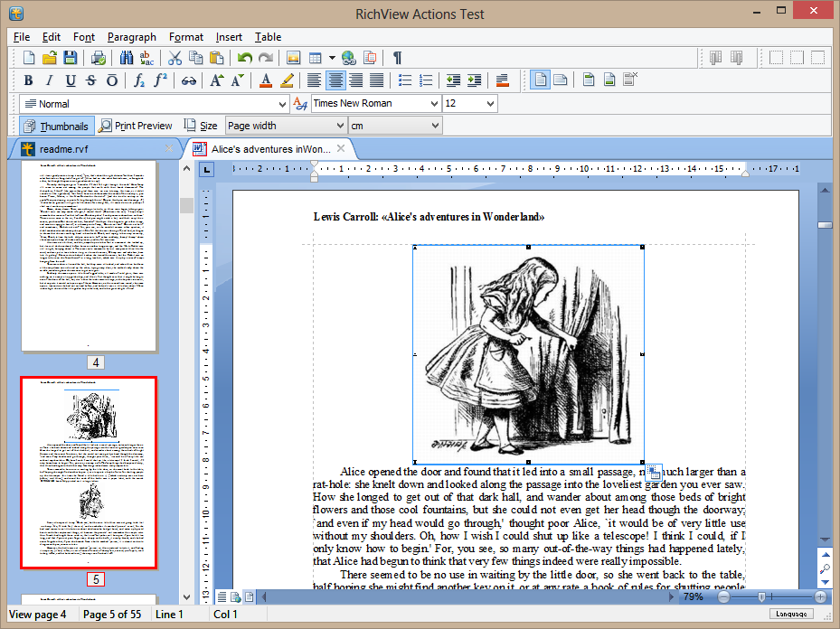Select the page 4 thumbnail

pos(89,257)
